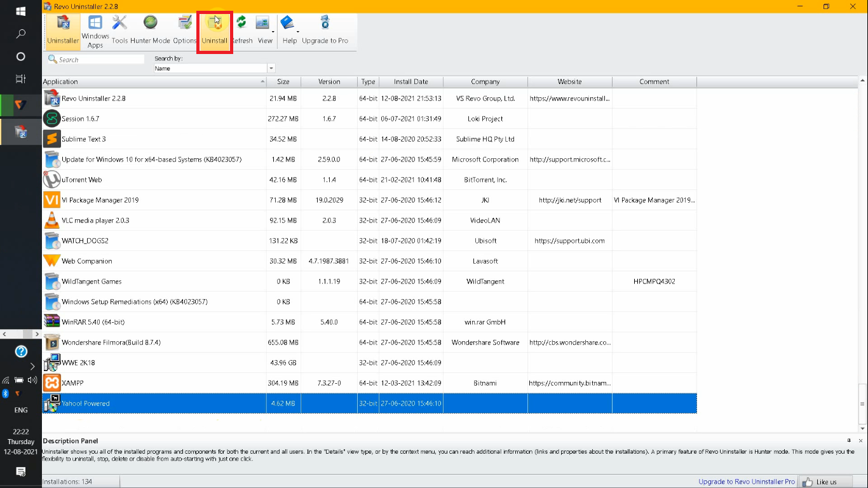Click the Sublime Text 3 app icon
The width and height of the screenshot is (868, 488).
(51, 139)
